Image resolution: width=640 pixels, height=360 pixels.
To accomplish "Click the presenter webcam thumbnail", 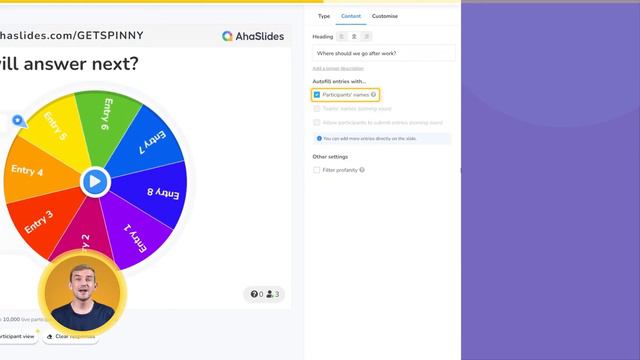I will pyautogui.click(x=83, y=293).
